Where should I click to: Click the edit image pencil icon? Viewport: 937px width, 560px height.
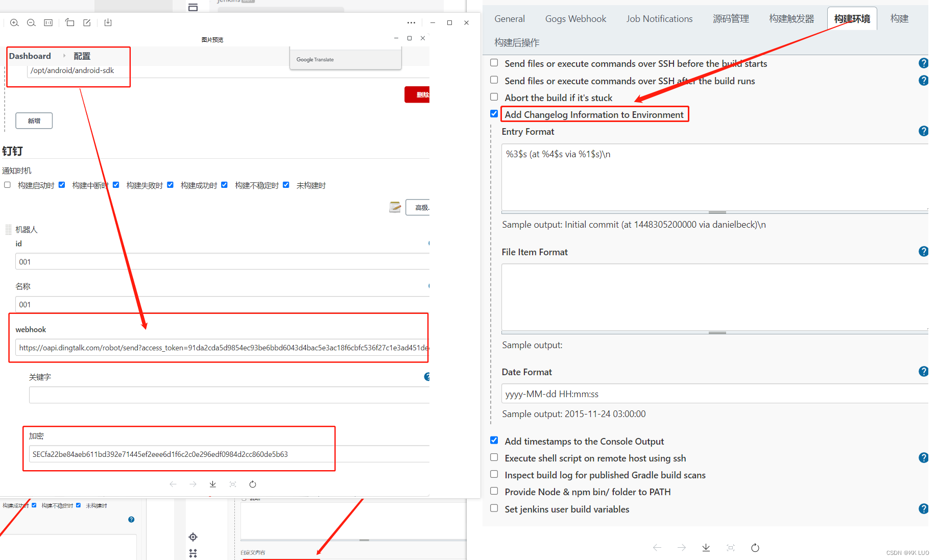87,23
